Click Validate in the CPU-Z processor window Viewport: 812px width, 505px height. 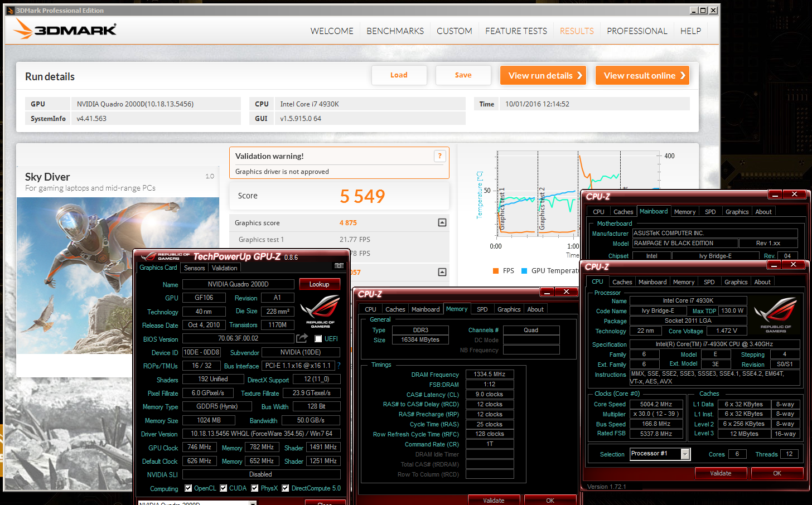(721, 473)
